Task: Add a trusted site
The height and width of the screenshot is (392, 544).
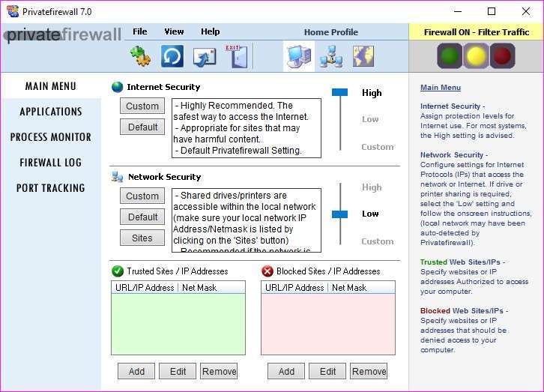Action: pyautogui.click(x=136, y=372)
